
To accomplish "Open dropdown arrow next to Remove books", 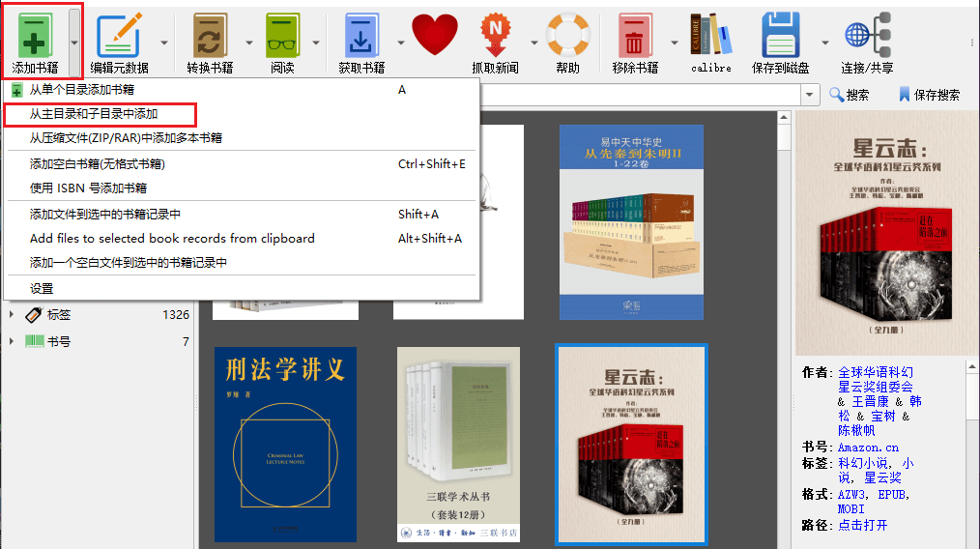I will pyautogui.click(x=674, y=43).
